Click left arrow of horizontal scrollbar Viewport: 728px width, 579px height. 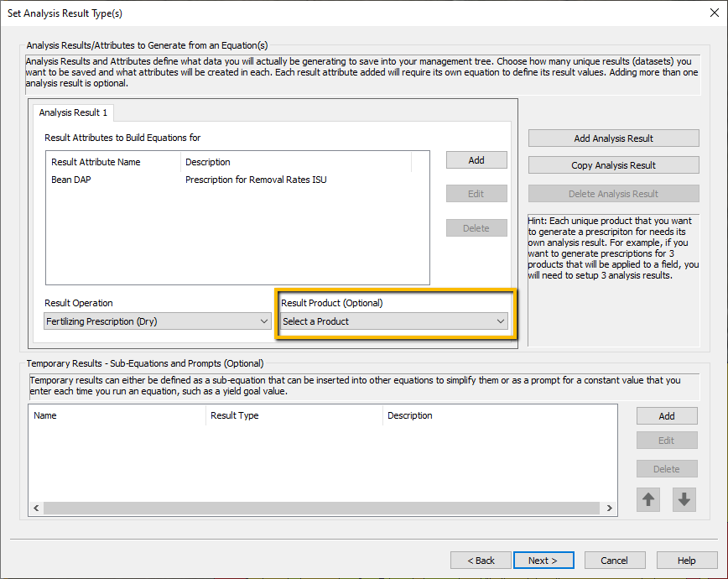(x=36, y=508)
